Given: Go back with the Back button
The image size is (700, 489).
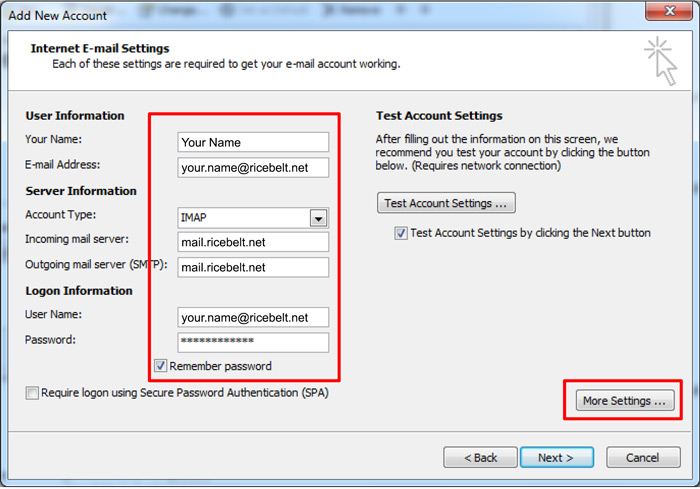Looking at the screenshot, I should coord(480,458).
